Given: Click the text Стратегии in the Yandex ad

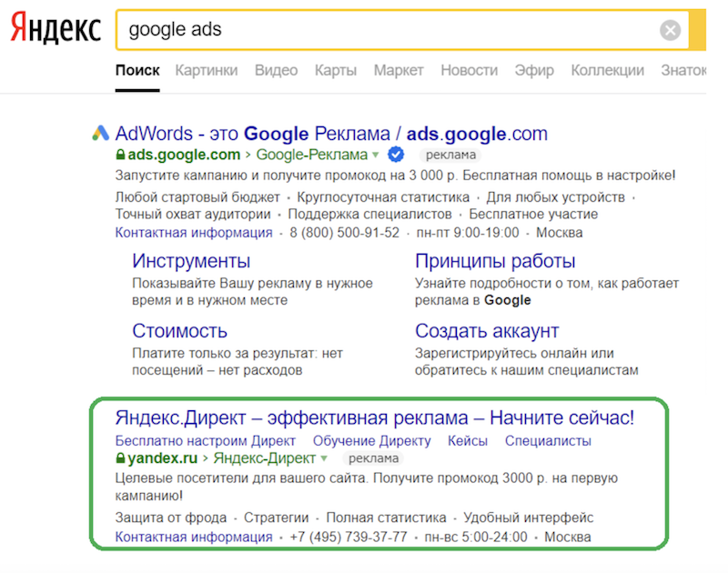Looking at the screenshot, I should pyautogui.click(x=277, y=518).
